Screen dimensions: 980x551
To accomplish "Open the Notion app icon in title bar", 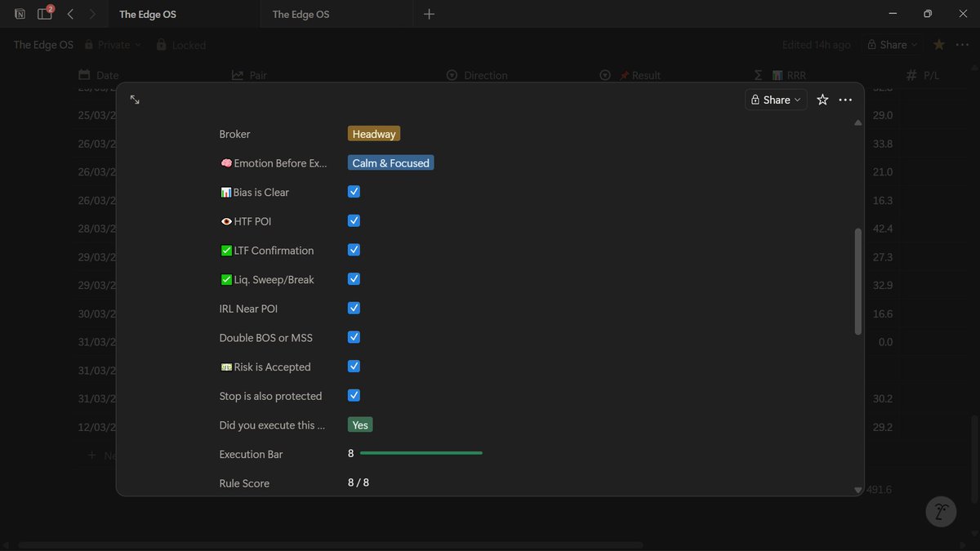I will 20,14.
